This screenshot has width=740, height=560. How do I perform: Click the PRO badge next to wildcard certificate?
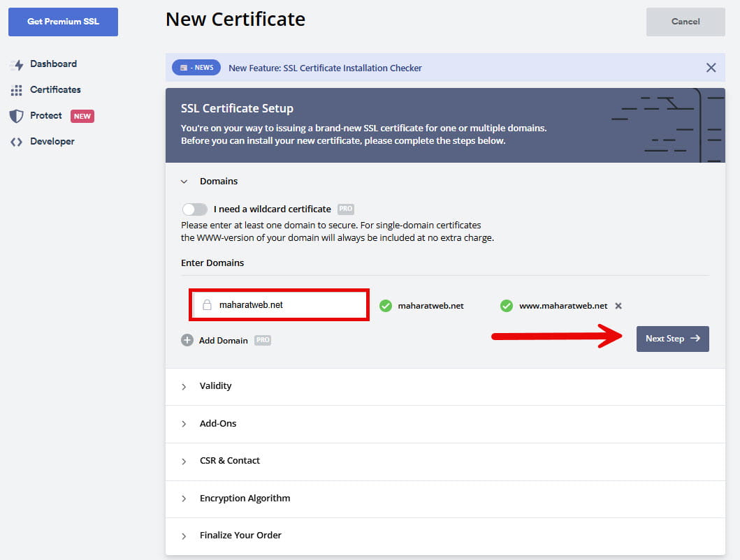coord(346,209)
